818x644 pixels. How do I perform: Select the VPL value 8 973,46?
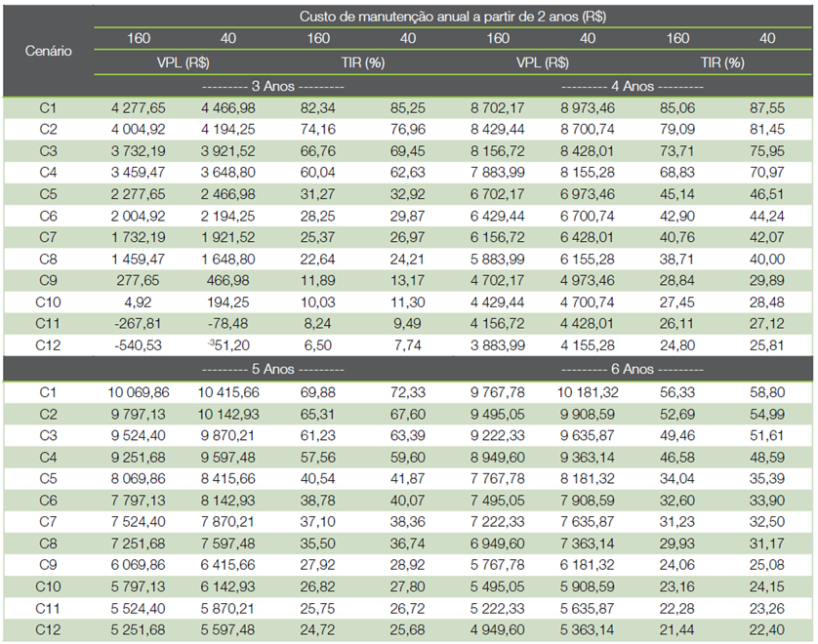coord(588,108)
